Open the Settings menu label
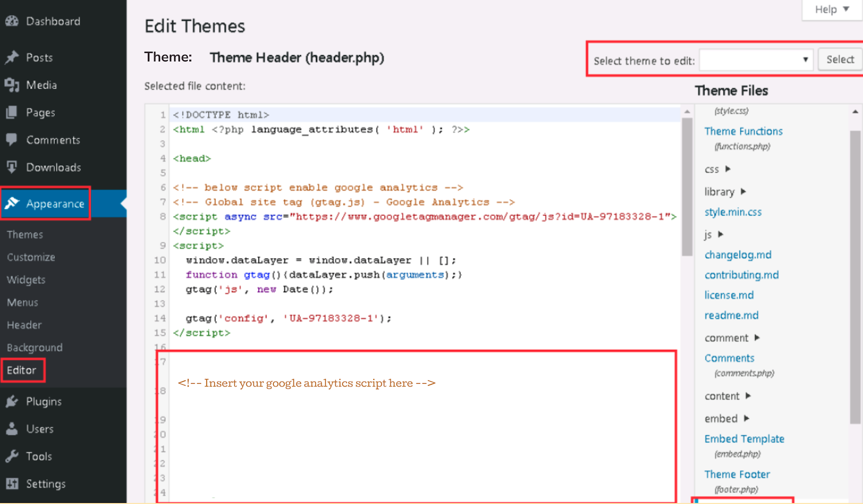 [x=46, y=484]
